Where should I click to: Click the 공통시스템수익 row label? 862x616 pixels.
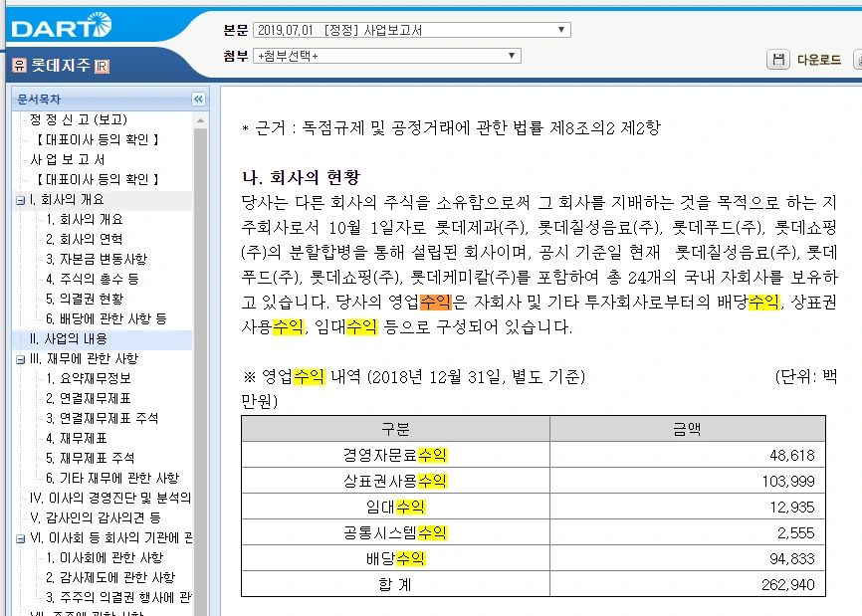pos(395,533)
